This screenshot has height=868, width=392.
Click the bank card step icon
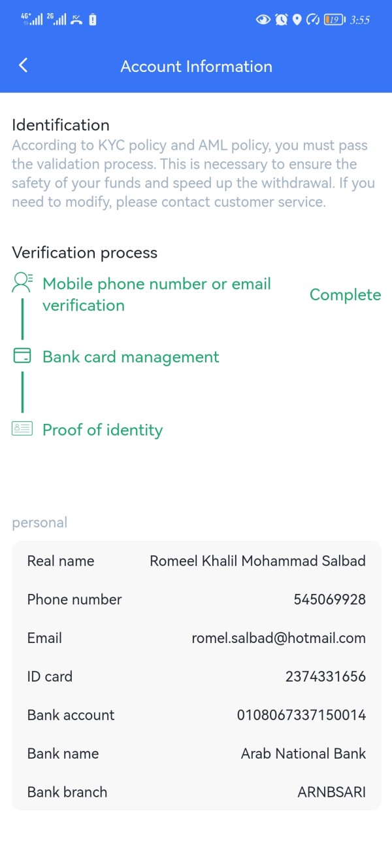coord(22,356)
